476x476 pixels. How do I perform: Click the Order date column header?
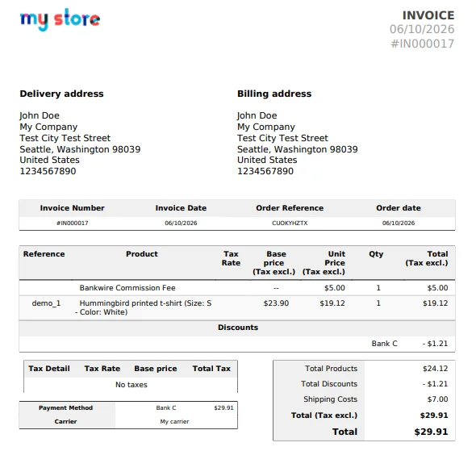coord(399,208)
